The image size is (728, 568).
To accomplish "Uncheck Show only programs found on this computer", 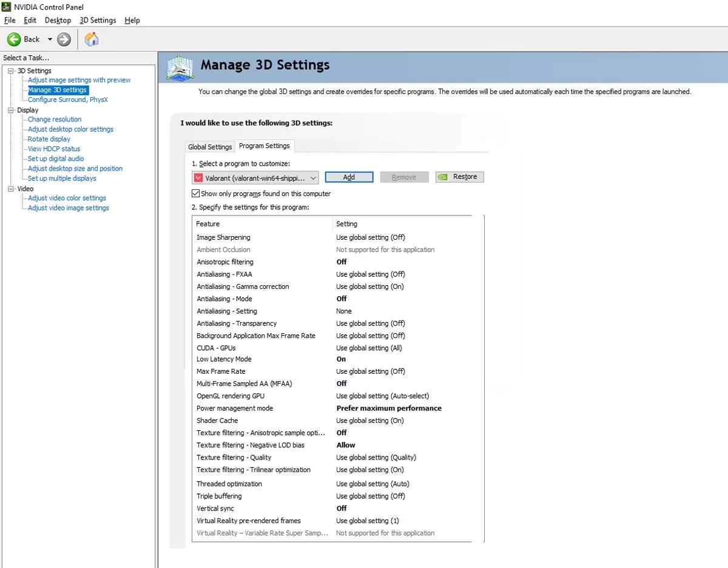I will (195, 194).
